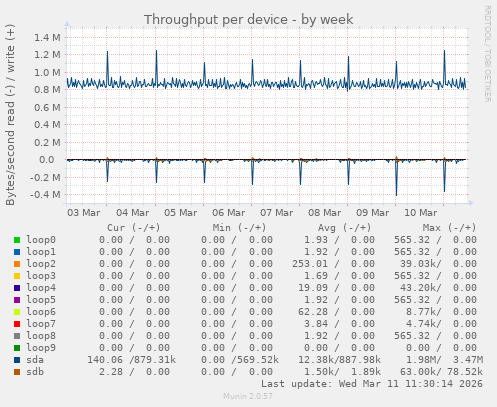Click the '09 Mar' date label
This screenshot has height=407, width=497.
pos(373,213)
